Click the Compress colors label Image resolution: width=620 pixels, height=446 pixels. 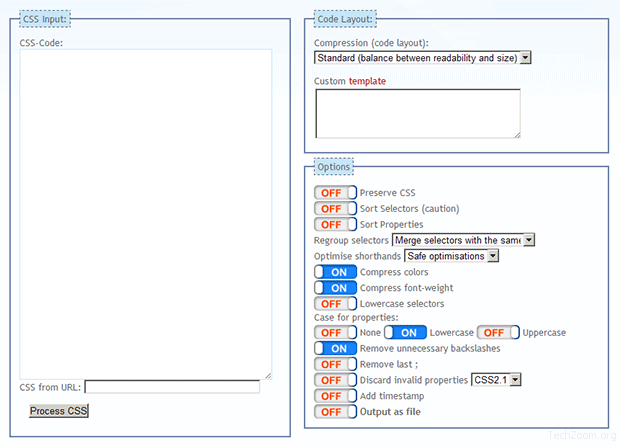(394, 272)
